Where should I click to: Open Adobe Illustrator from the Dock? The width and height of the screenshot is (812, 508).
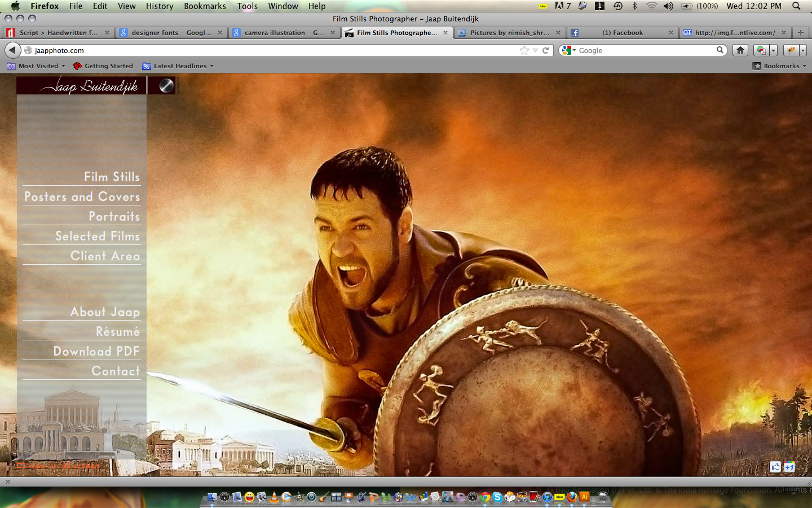coord(584,497)
